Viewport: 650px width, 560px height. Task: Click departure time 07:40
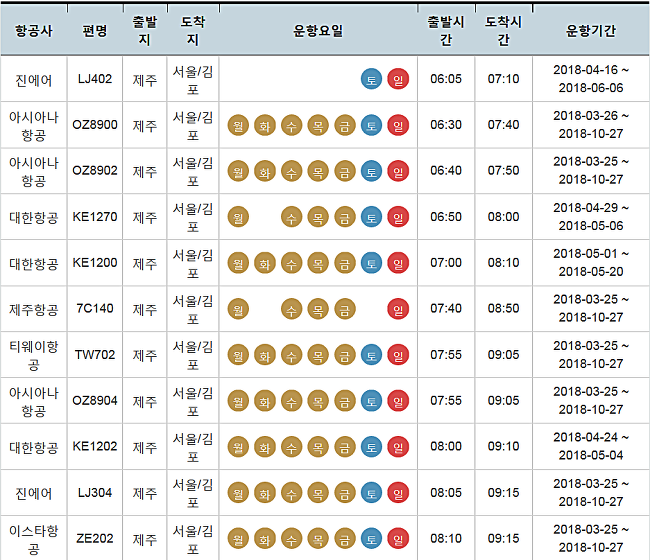pos(446,308)
